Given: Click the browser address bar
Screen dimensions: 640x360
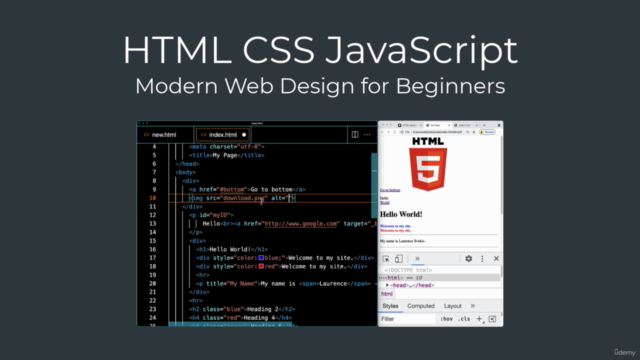Looking at the screenshot, I should [x=437, y=132].
